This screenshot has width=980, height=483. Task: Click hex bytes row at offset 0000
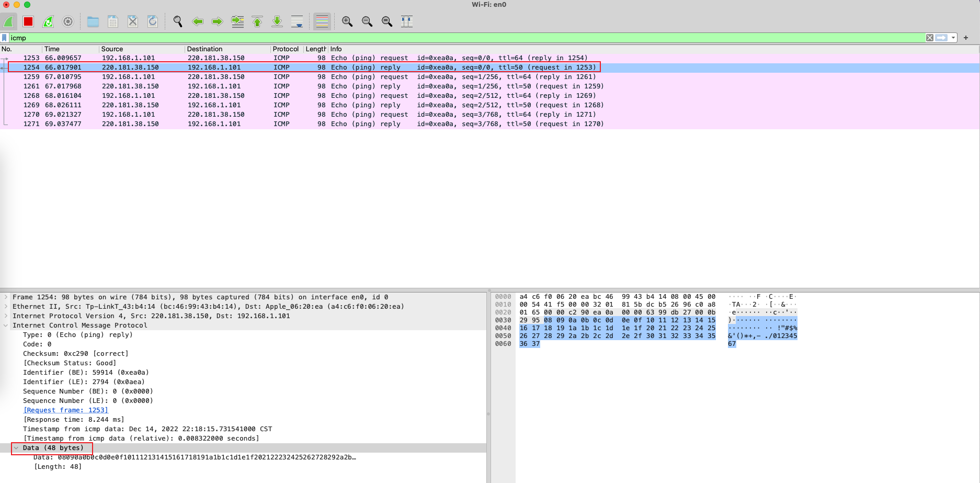pos(617,297)
